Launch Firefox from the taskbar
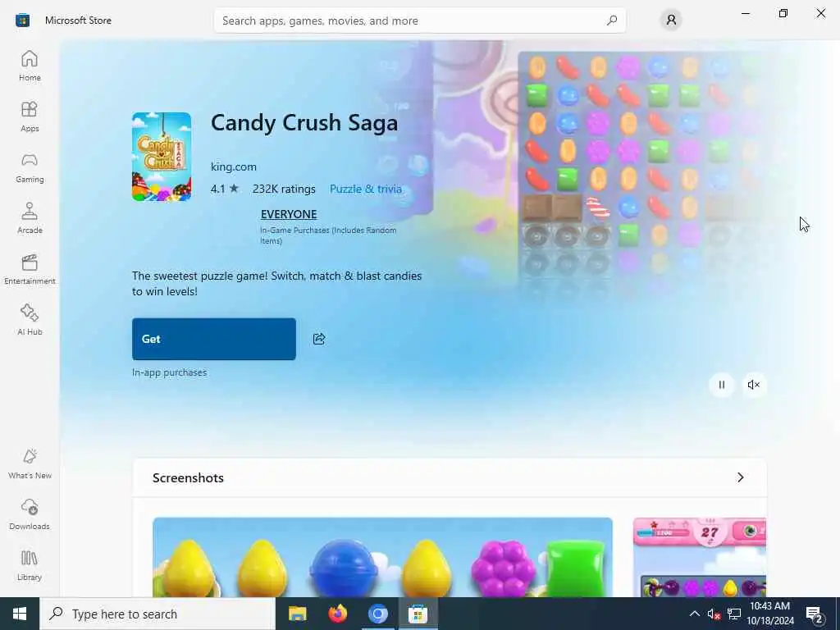This screenshot has width=840, height=630. [337, 614]
